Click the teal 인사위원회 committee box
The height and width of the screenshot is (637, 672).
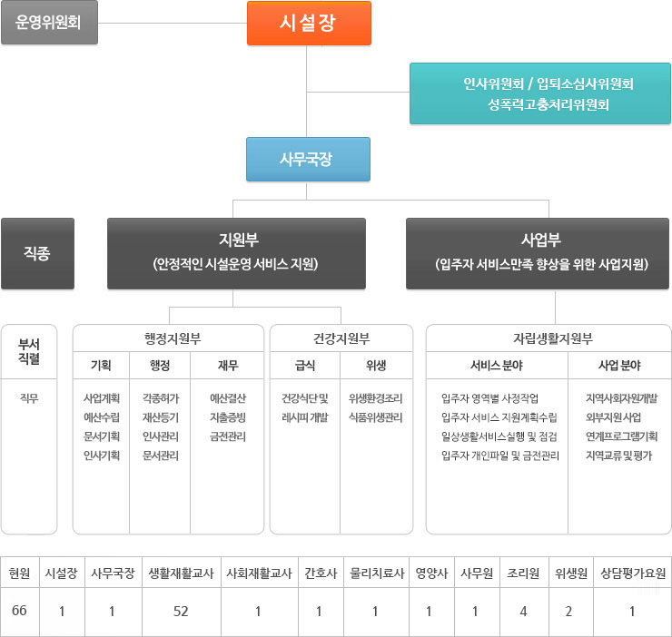540,93
